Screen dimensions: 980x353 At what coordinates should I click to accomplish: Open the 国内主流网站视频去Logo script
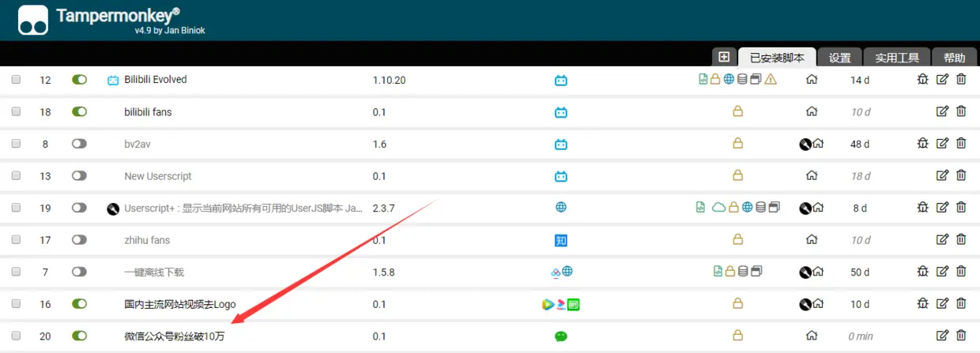point(180,304)
